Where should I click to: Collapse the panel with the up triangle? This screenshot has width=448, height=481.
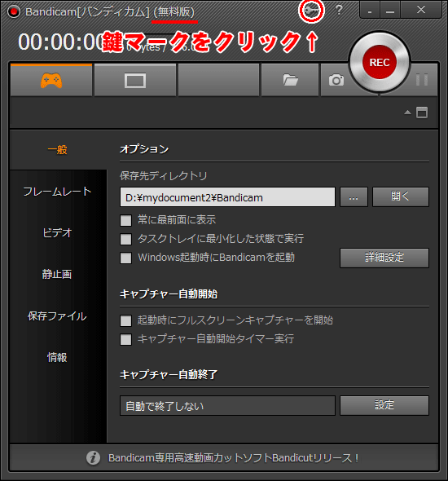pyautogui.click(x=407, y=113)
